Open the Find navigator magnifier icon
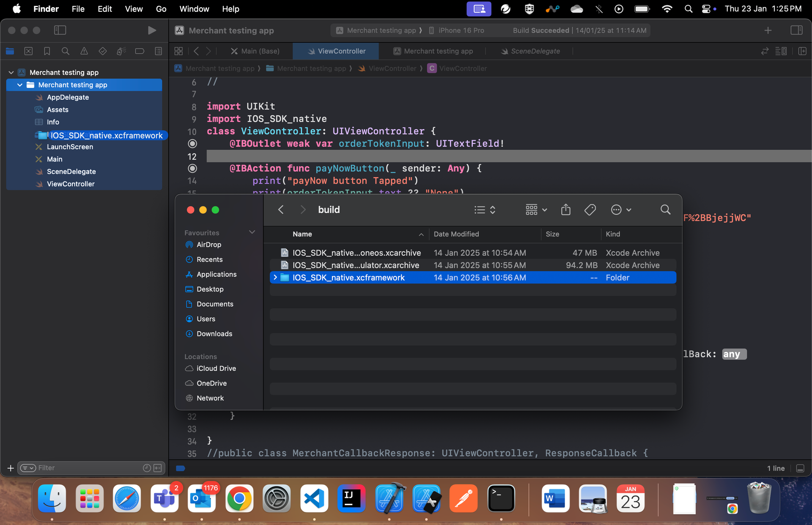The height and width of the screenshot is (525, 812). pos(65,51)
